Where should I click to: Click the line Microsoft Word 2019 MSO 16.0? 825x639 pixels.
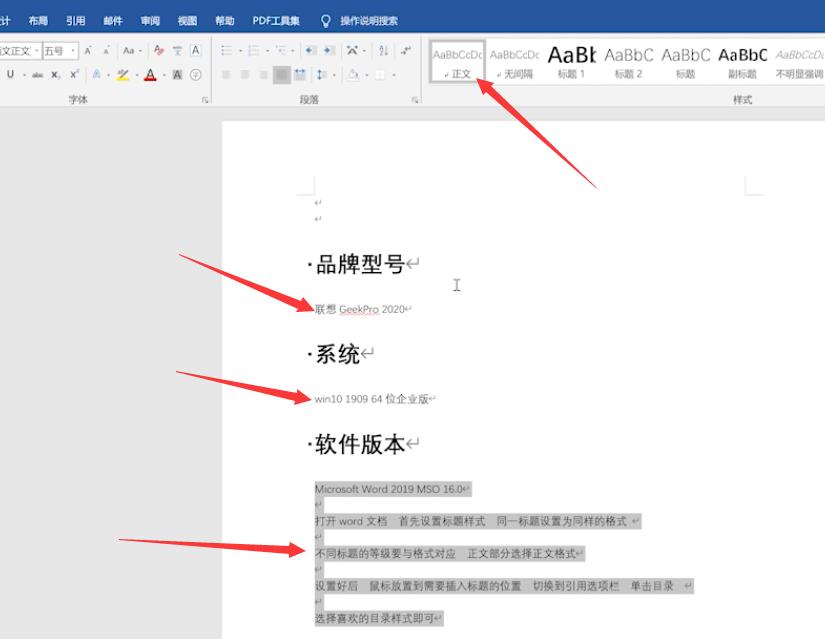point(389,489)
